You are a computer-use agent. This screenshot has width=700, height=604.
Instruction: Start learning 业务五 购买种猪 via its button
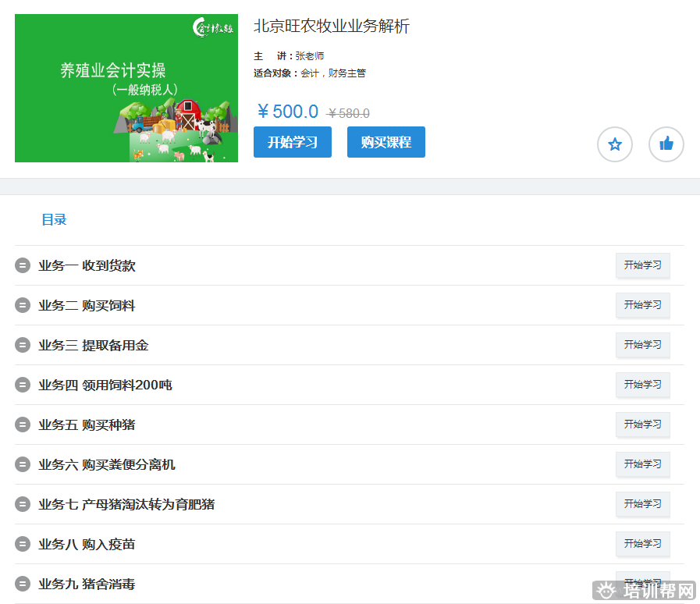(643, 424)
